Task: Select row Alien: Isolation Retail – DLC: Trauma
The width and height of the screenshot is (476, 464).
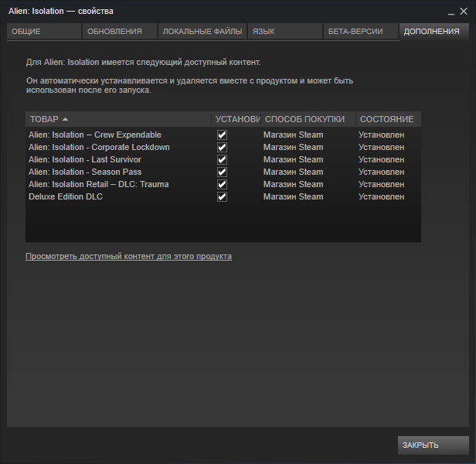Action: pos(223,185)
